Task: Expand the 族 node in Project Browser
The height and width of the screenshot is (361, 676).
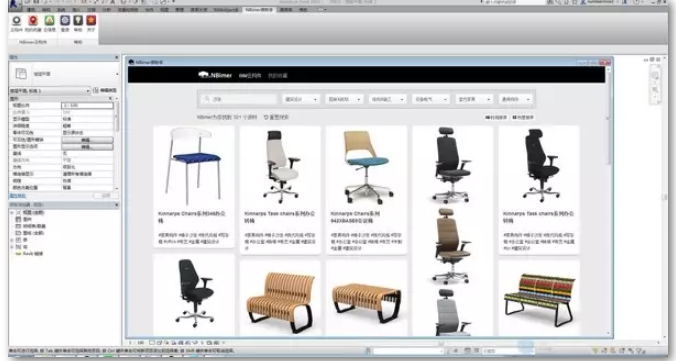Action: [12, 240]
